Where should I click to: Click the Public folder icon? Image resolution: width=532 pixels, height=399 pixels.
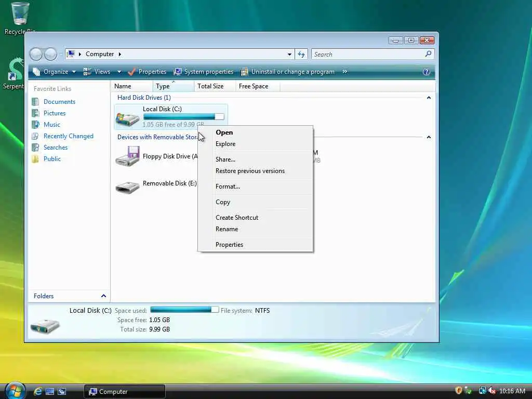pos(35,159)
